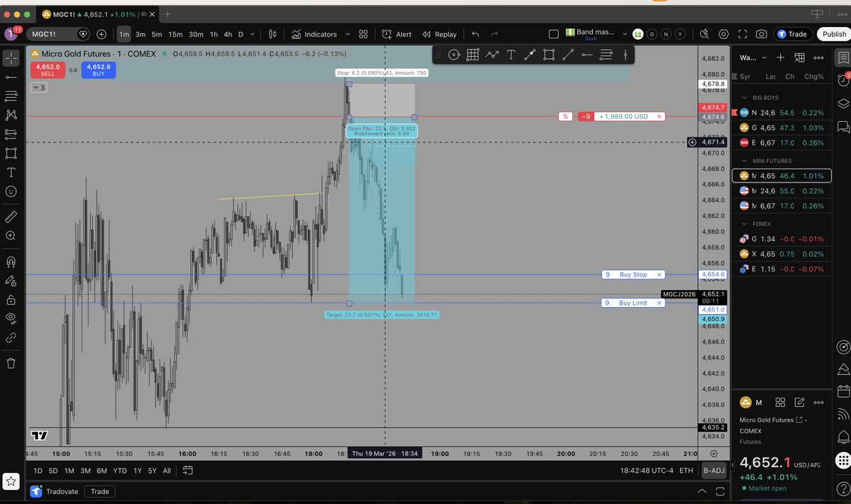Add a symbol to the watchlist
Viewport: 851px width, 504px height.
point(780,57)
